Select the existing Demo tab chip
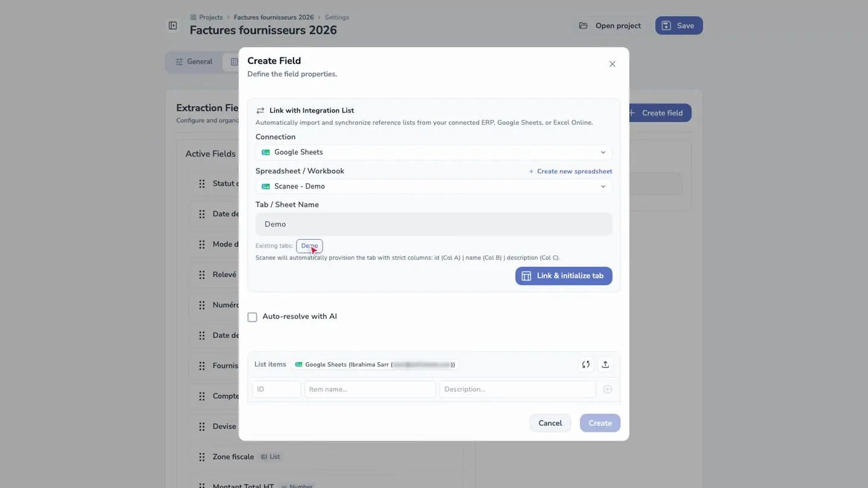868x488 pixels. (x=309, y=246)
